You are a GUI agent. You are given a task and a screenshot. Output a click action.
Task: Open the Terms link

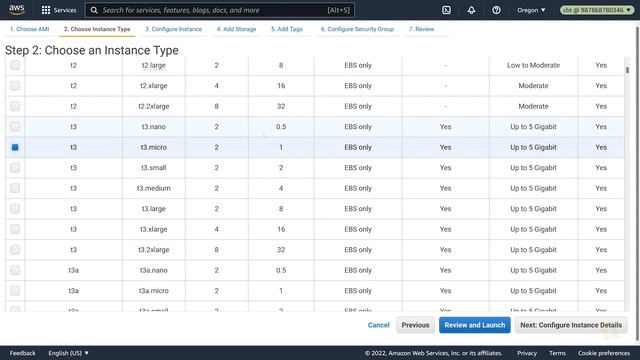coord(557,353)
